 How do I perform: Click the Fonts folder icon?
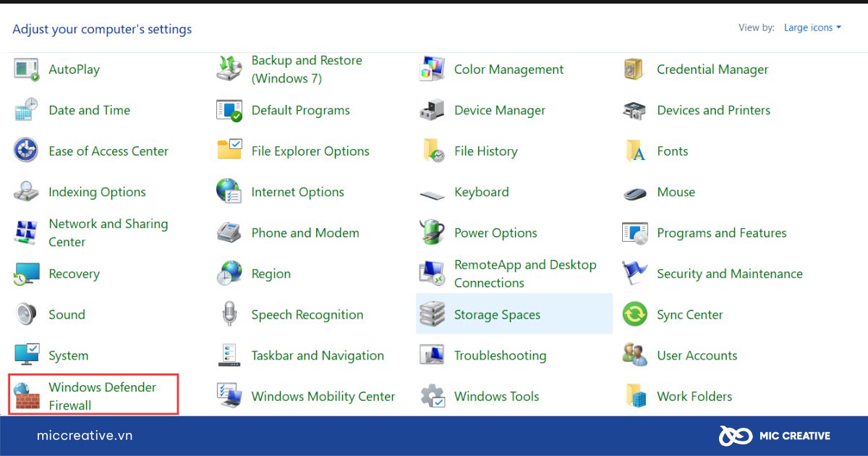click(x=634, y=151)
